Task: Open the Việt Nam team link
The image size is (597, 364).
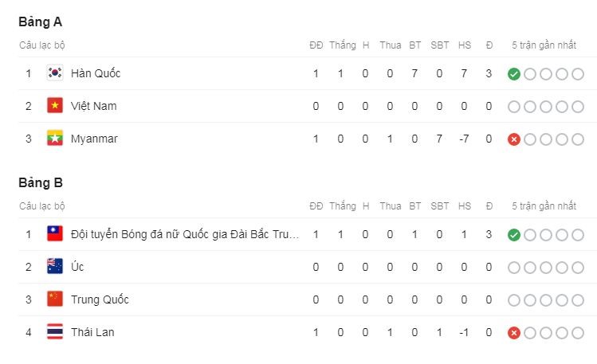Action: [x=94, y=106]
